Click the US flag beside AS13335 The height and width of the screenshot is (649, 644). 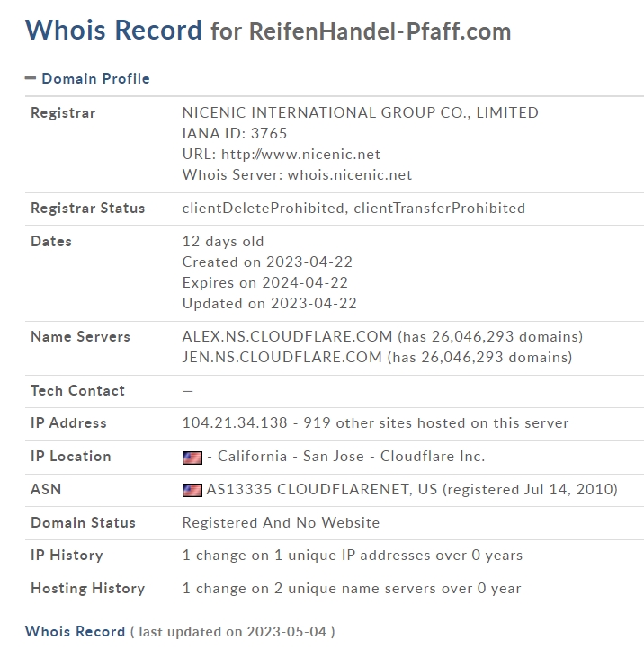click(x=192, y=490)
